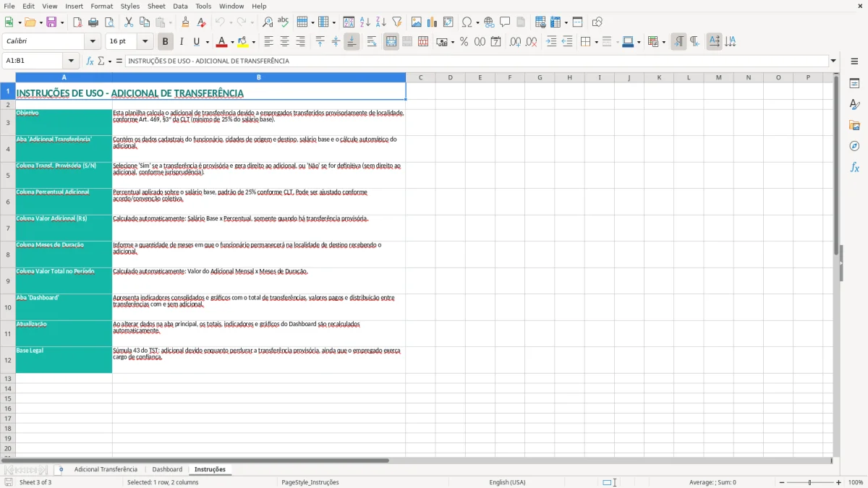Open the sidebar Gallery icon
This screenshot has width=868, height=488.
point(854,126)
